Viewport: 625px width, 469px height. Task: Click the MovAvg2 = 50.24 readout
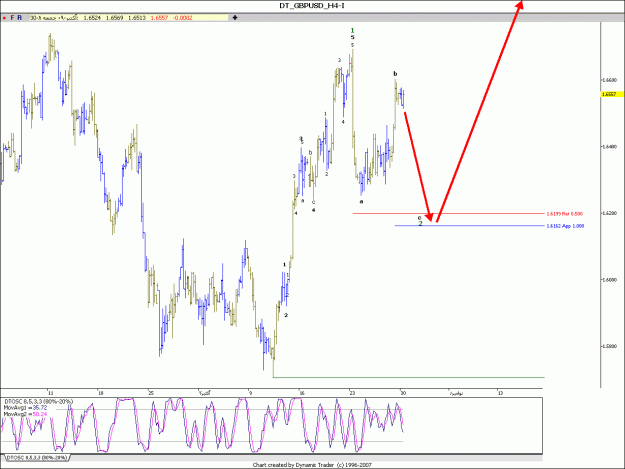coord(25,414)
